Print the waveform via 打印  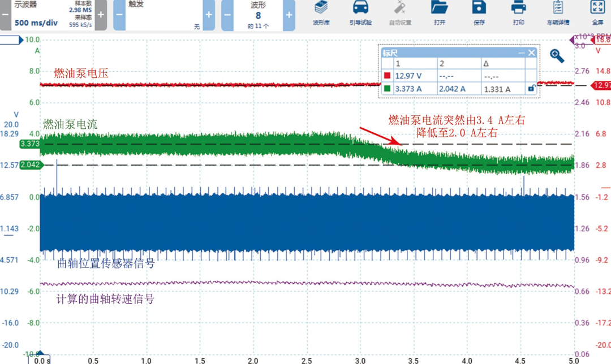[x=519, y=14]
